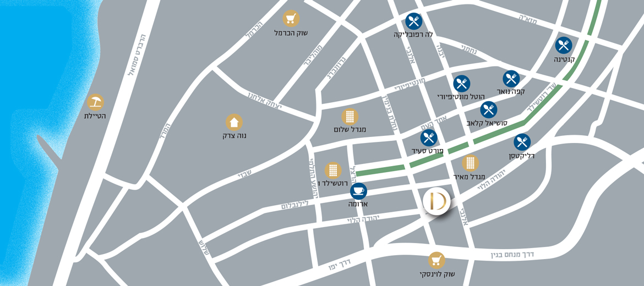Click the Cantina restaurant icon
Viewport: 644px width, 286px height.
(564, 46)
